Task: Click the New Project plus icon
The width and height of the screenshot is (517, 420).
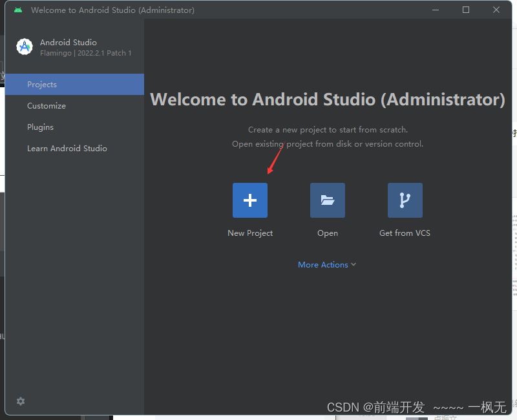Action: 250,200
